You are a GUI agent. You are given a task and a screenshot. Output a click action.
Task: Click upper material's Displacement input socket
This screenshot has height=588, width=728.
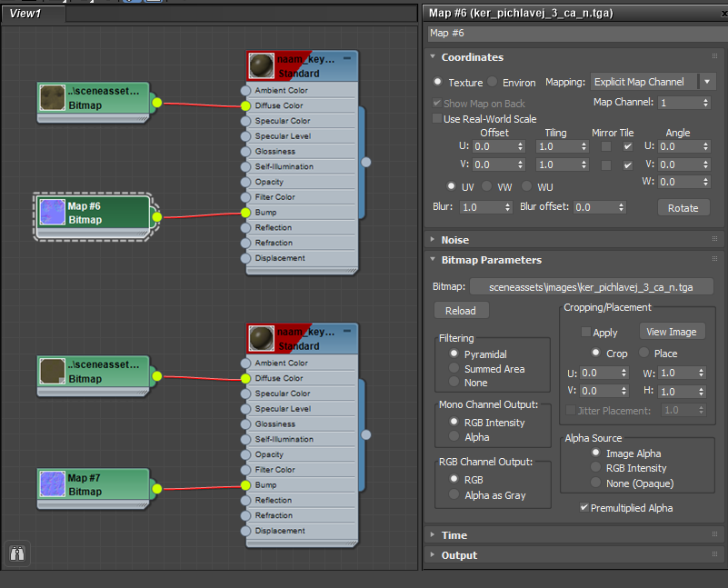click(245, 258)
